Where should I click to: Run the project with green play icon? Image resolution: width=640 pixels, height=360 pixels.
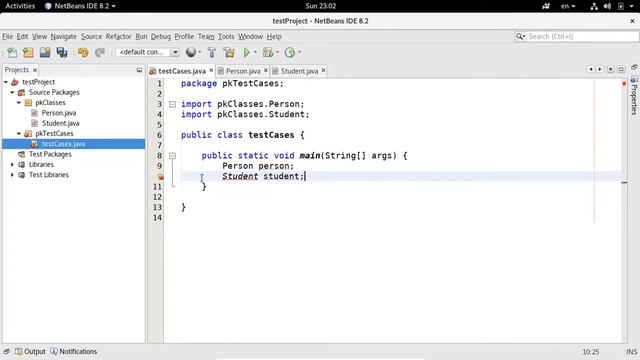pos(247,52)
